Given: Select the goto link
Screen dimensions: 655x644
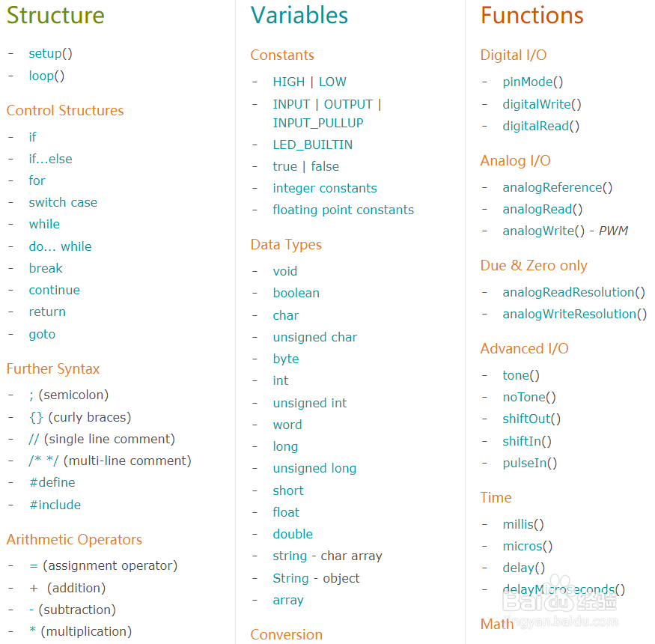Looking at the screenshot, I should pos(42,334).
